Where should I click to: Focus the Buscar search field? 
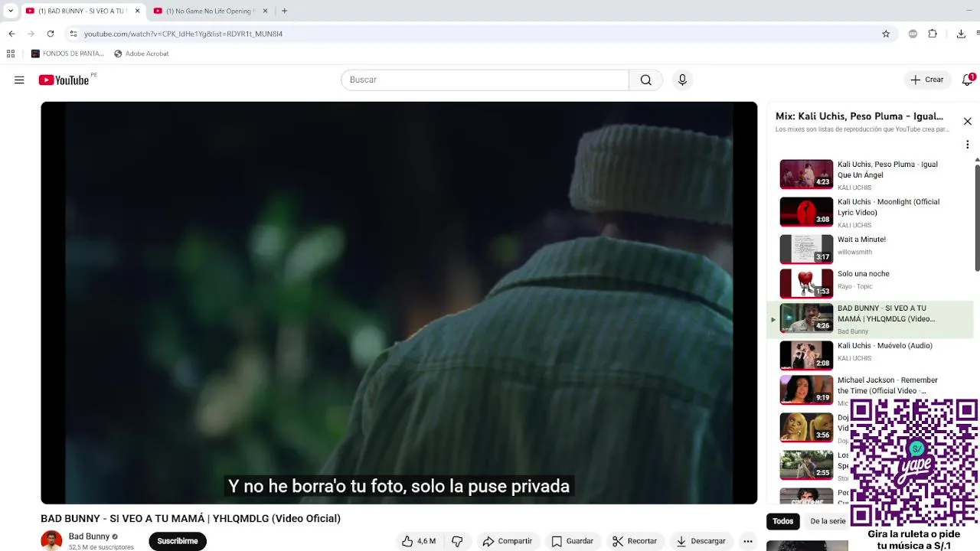[485, 80]
